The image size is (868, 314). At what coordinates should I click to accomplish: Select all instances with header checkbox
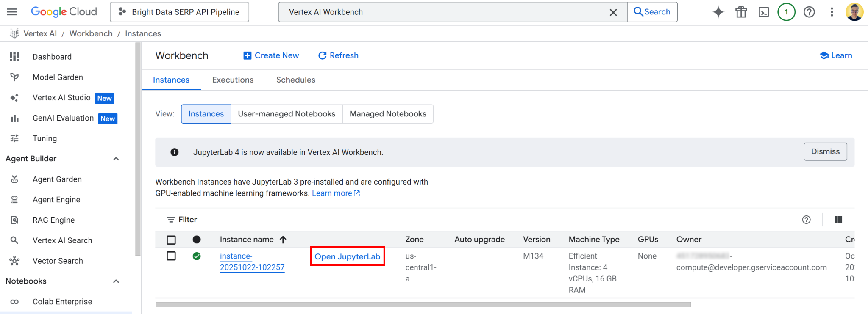pyautogui.click(x=171, y=240)
